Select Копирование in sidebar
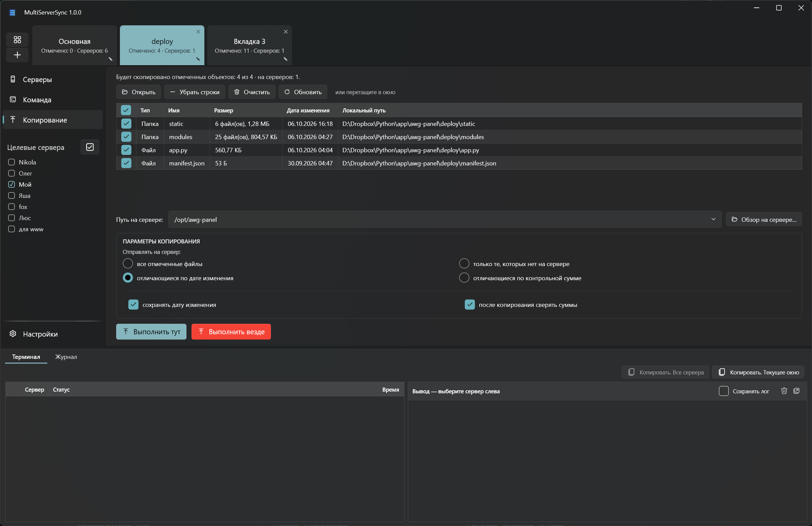Screen dimensions: 812x526 click(53, 120)
